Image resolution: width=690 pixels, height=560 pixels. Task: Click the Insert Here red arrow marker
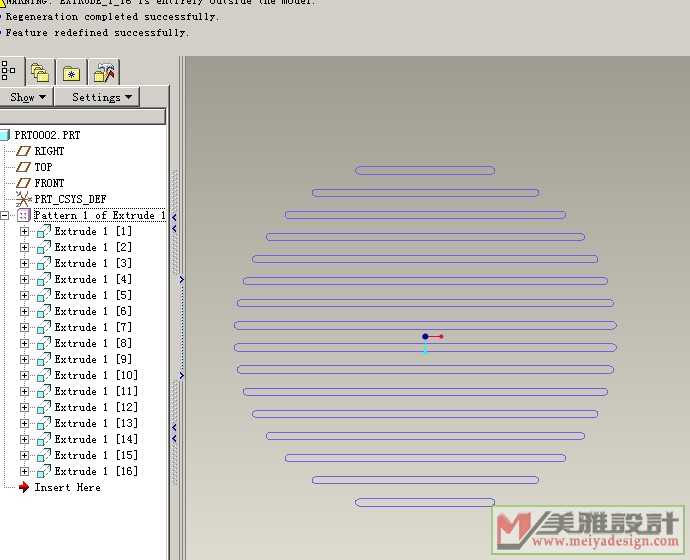[x=24, y=487]
